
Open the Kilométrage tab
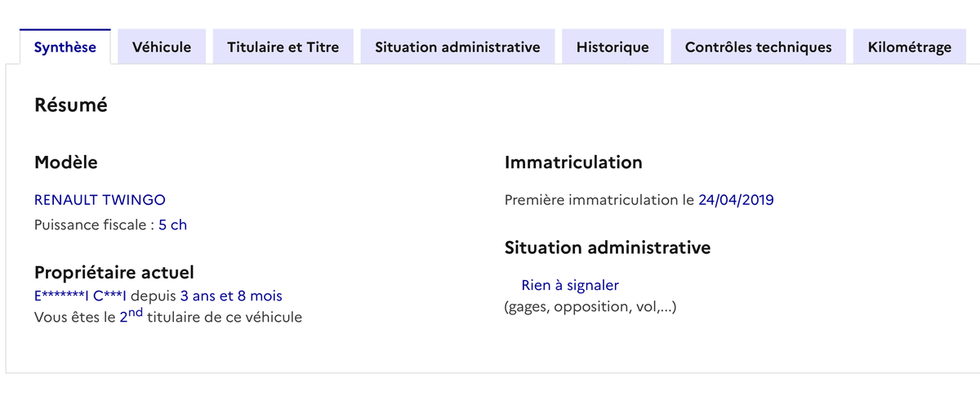(x=910, y=47)
